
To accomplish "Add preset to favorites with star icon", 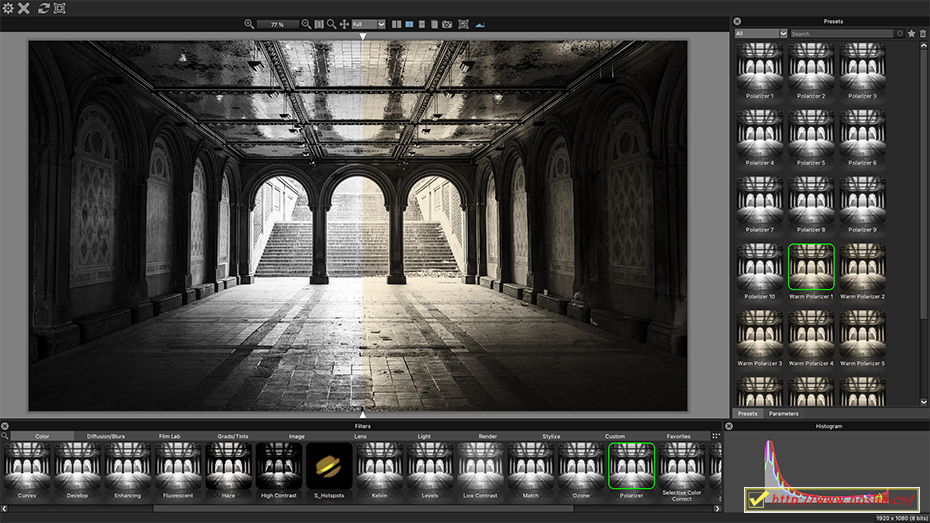I will click(911, 34).
